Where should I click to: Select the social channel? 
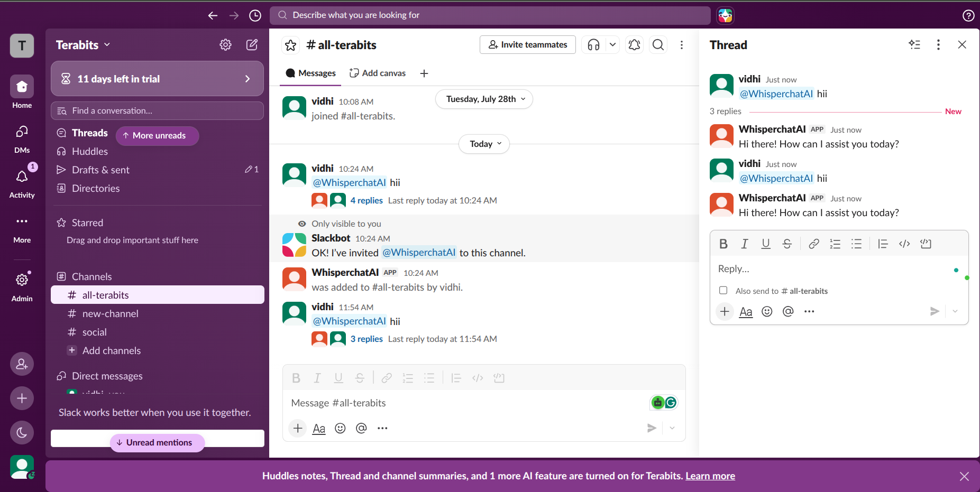(157, 332)
